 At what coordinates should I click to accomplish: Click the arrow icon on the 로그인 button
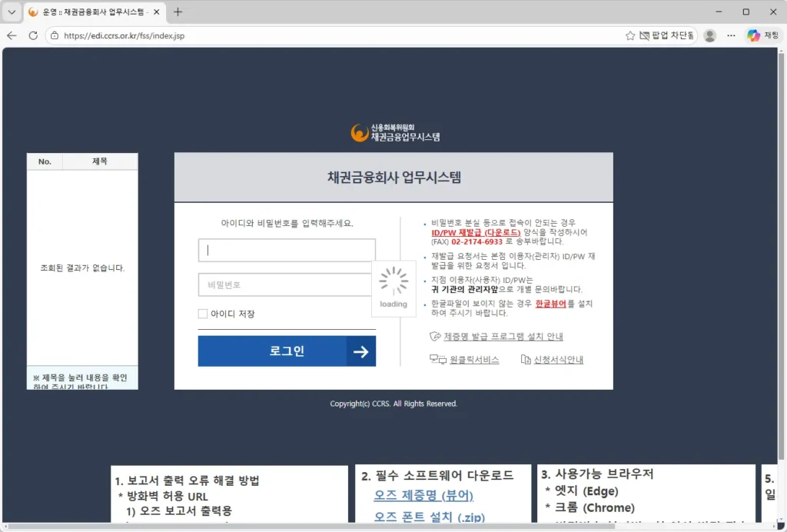coord(360,351)
